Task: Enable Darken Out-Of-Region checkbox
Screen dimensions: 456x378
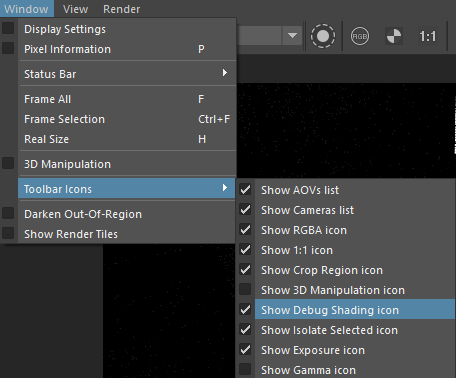Action: [x=8, y=213]
